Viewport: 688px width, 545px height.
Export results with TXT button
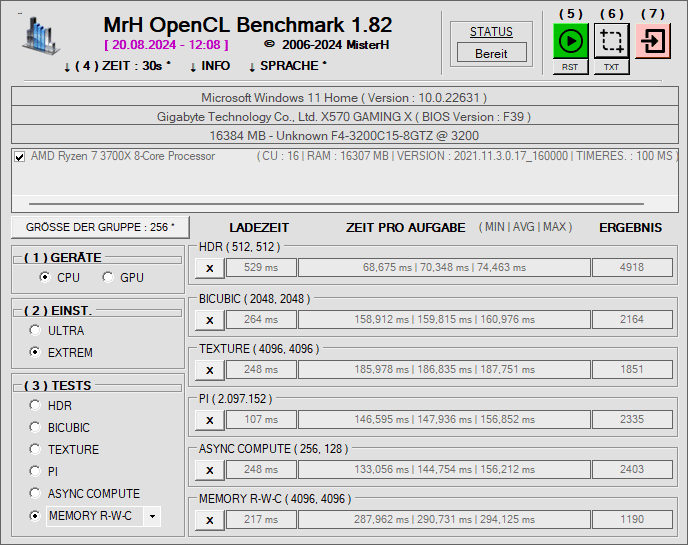coord(612,67)
